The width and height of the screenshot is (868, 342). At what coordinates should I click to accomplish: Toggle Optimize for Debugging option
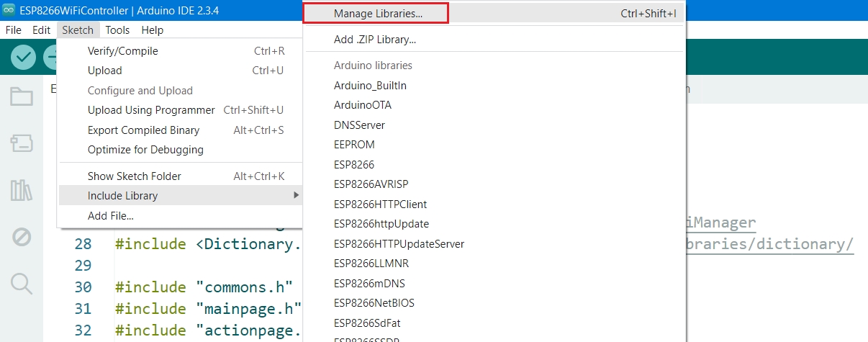145,150
